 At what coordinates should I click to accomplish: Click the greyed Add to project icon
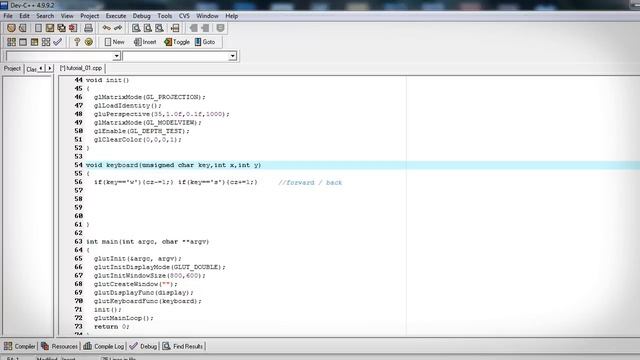[x=193, y=28]
